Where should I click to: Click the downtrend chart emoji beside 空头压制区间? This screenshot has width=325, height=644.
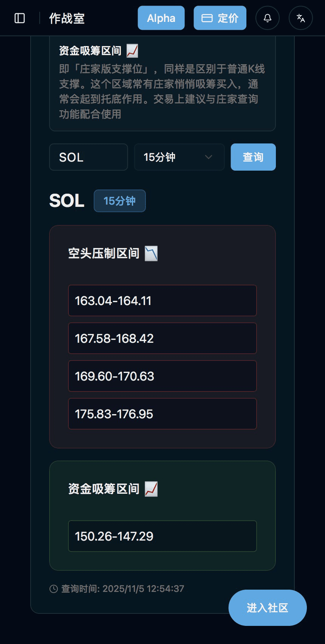151,254
